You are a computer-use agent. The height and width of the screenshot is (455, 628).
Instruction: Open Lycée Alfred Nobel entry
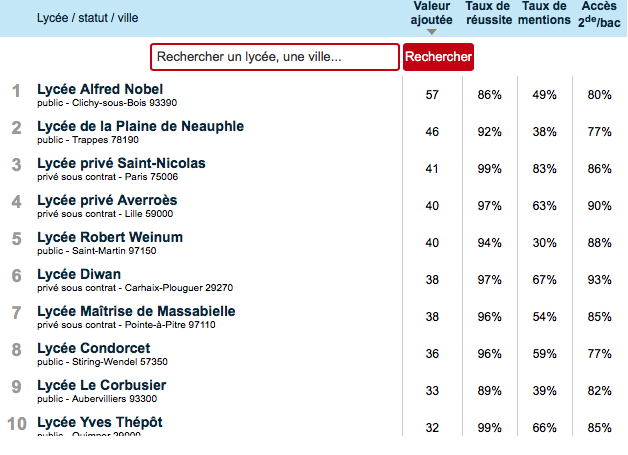[100, 89]
